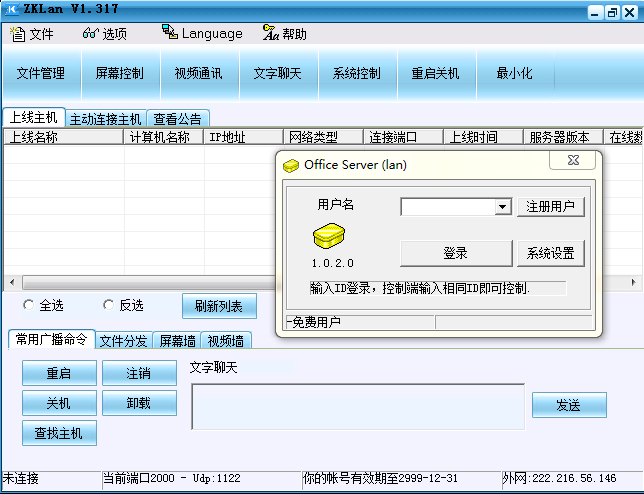Switch to the 屏幕墙 tab
This screenshot has height=494, width=644.
pyautogui.click(x=177, y=341)
